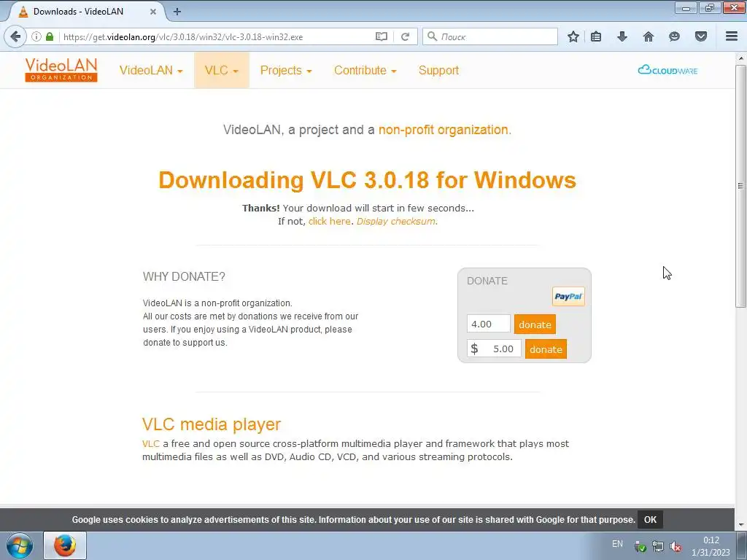Follow the non-profit organization link
The height and width of the screenshot is (560, 747).
pyautogui.click(x=444, y=130)
